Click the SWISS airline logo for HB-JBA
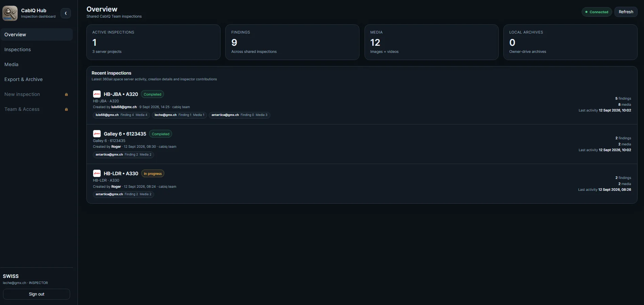This screenshot has height=305, width=644. click(97, 94)
